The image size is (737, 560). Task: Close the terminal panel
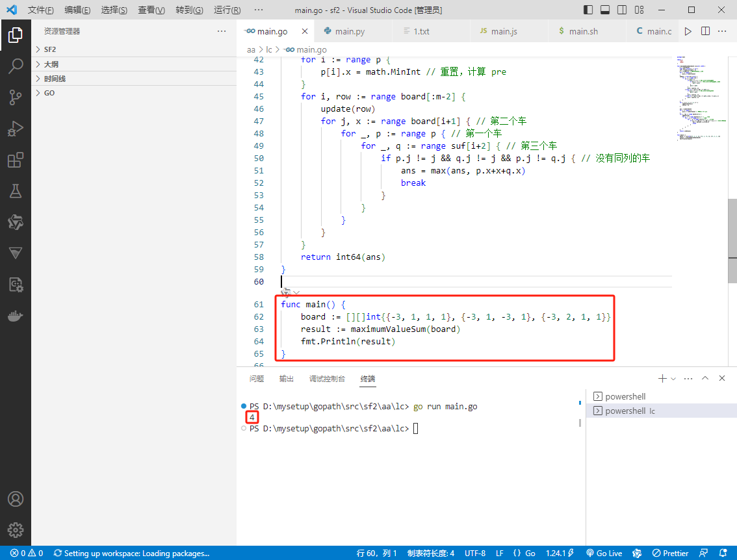pos(722,378)
